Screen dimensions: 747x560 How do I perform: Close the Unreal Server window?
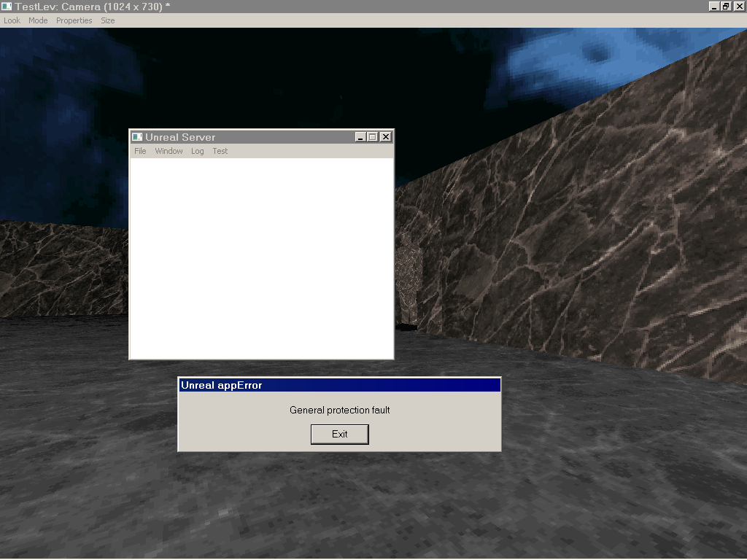pos(386,137)
